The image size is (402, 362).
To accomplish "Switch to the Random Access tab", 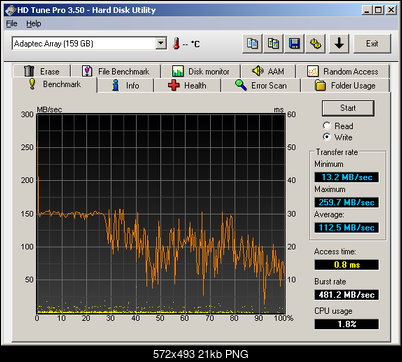I will [343, 71].
